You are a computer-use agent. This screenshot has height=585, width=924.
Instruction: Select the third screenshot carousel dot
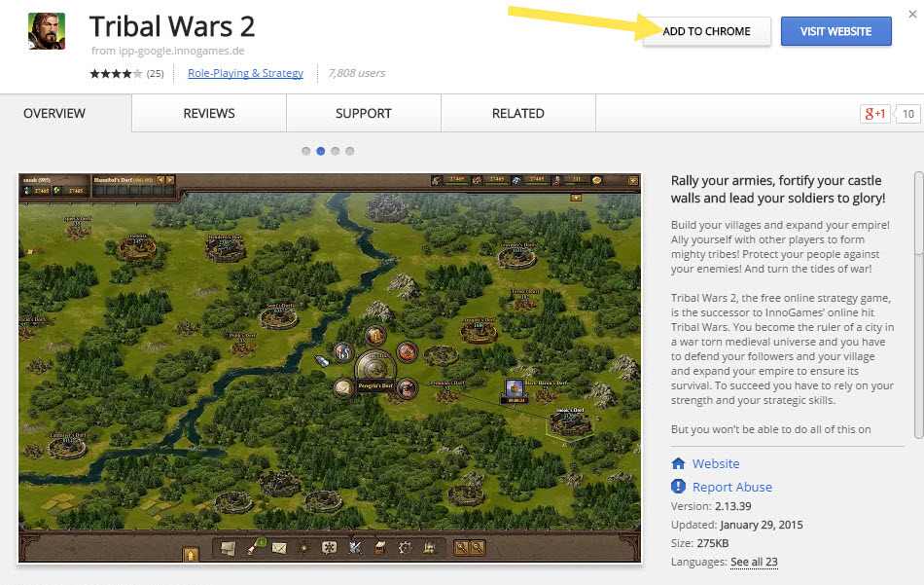(336, 151)
